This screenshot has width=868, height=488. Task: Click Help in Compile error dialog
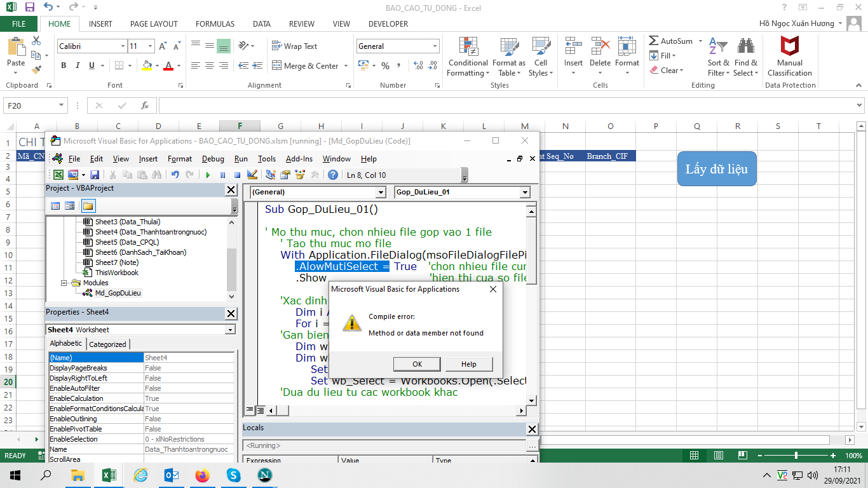pyautogui.click(x=468, y=364)
